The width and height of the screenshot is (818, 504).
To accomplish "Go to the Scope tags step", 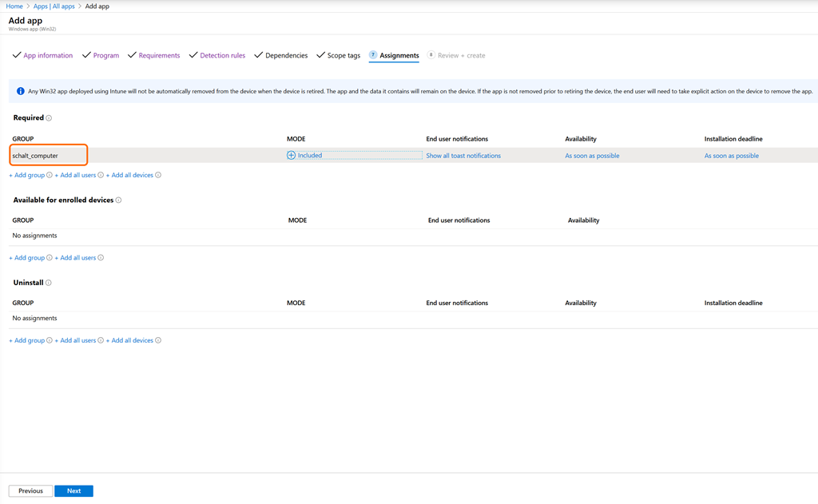I will click(343, 56).
